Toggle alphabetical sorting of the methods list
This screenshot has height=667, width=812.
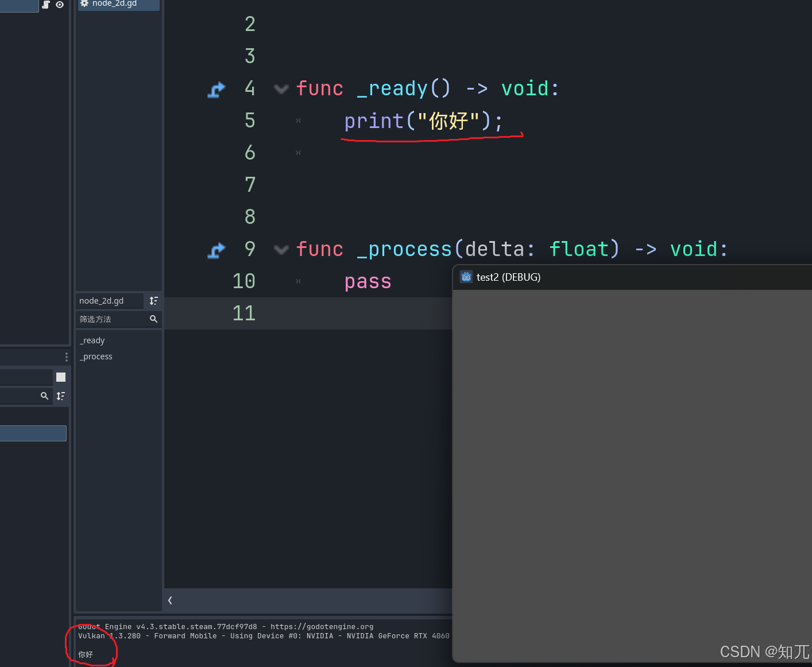point(153,300)
